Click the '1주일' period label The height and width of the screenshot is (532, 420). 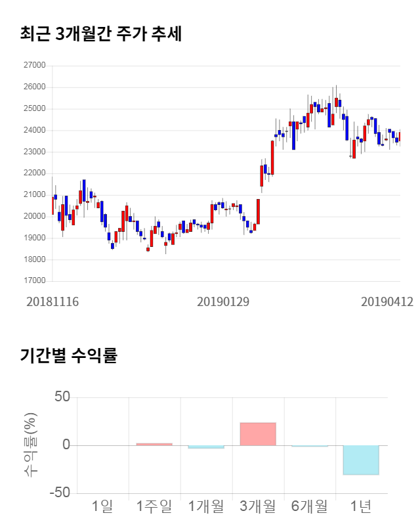click(x=154, y=506)
